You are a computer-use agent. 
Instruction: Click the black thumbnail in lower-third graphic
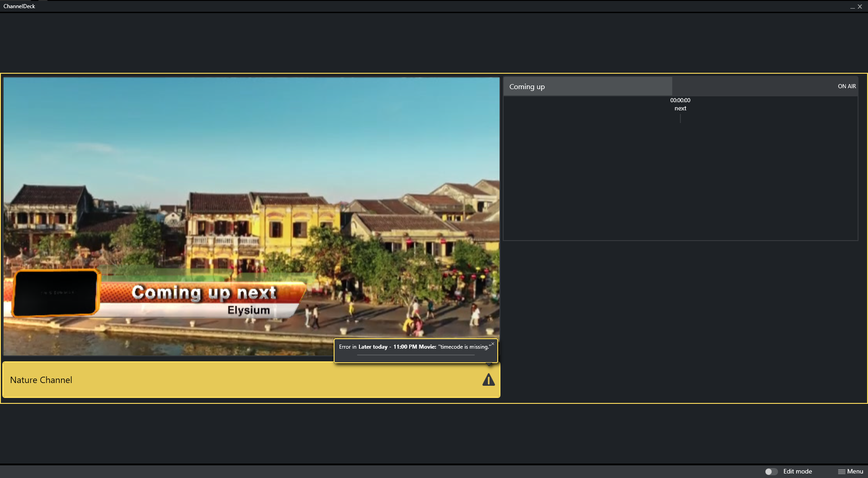56,293
